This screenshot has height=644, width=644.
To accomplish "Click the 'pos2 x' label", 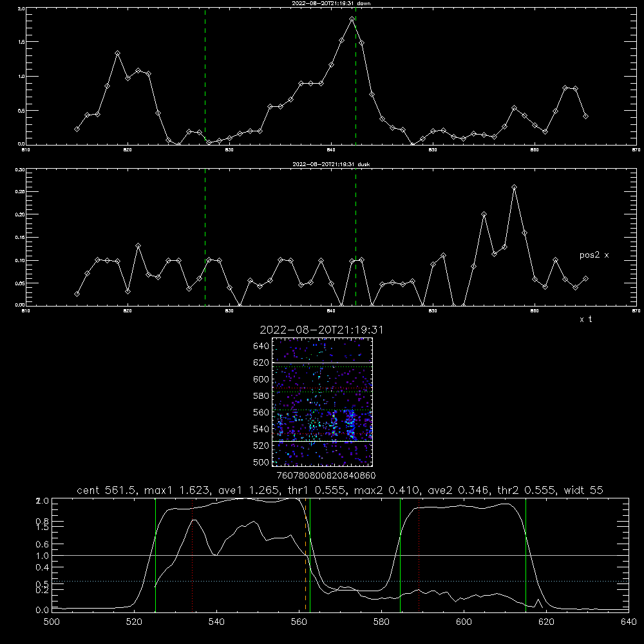I will [x=594, y=255].
